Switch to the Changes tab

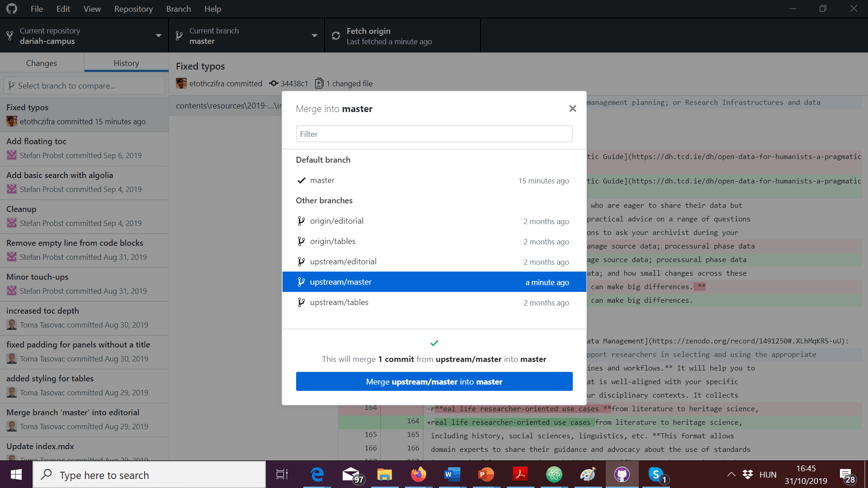point(42,63)
